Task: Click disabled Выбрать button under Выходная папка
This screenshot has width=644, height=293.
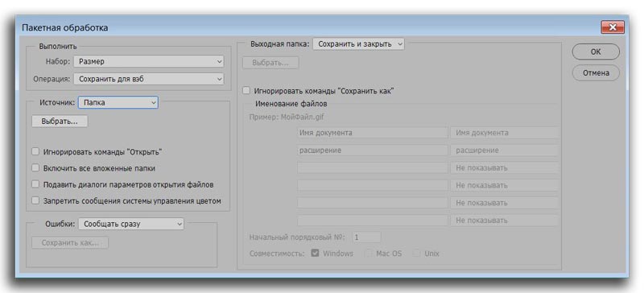Action: [x=270, y=63]
